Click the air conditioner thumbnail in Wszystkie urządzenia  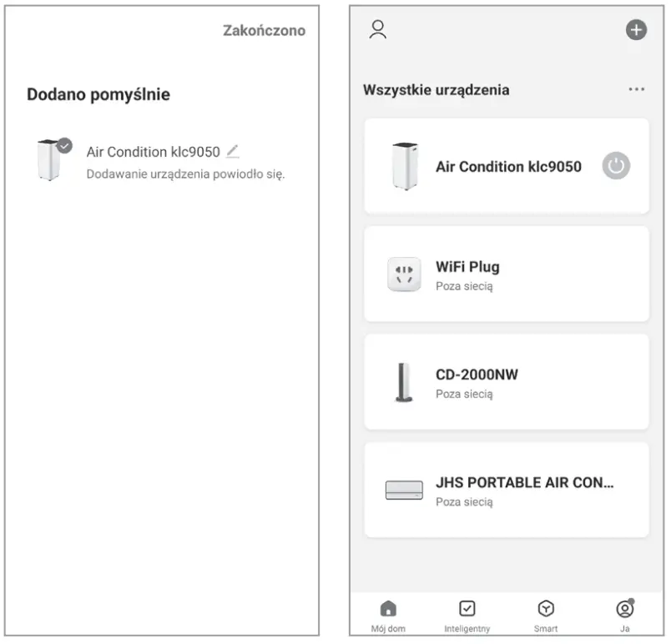(x=405, y=167)
